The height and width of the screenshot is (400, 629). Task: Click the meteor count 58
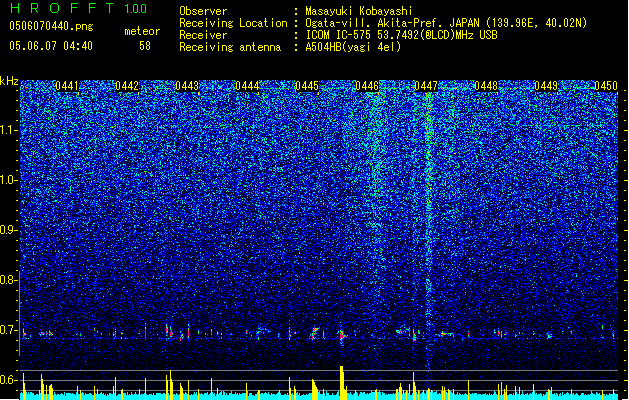click(145, 46)
